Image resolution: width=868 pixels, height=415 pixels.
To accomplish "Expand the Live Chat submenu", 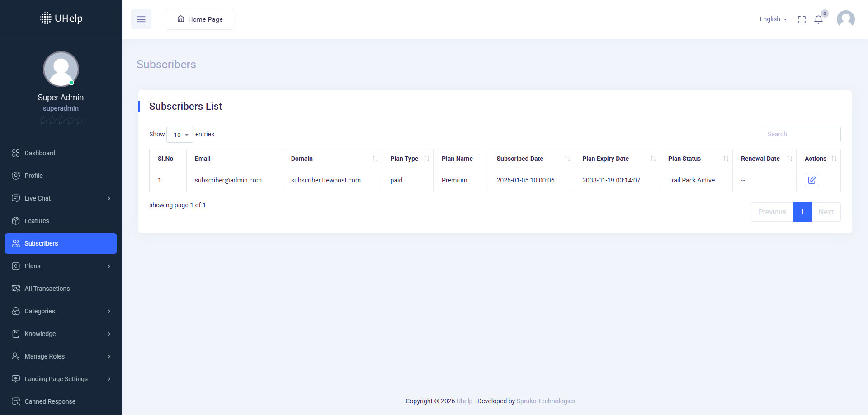I will point(109,198).
